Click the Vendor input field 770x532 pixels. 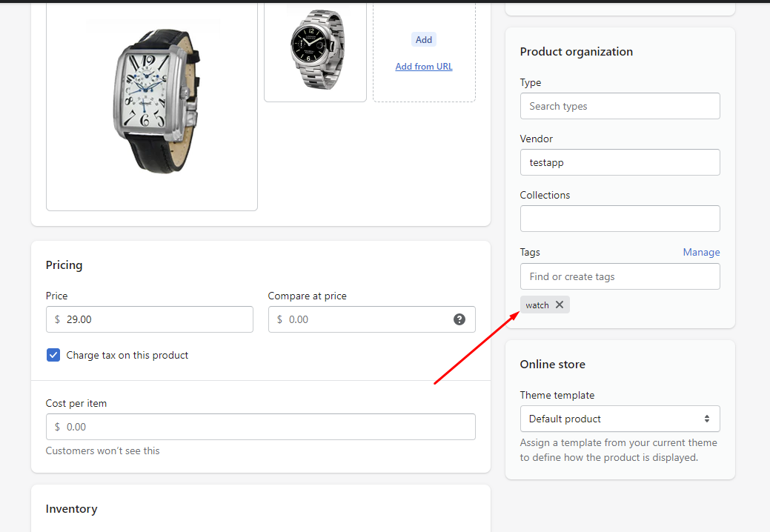point(620,162)
